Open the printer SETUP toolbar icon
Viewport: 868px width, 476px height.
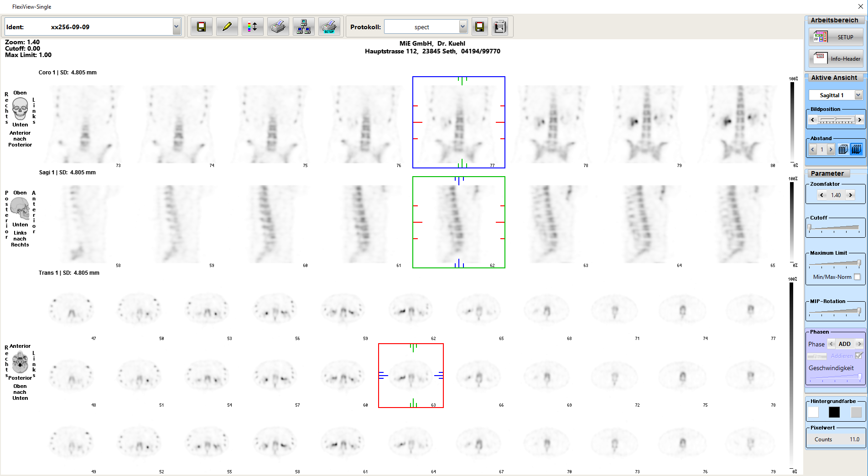point(329,27)
